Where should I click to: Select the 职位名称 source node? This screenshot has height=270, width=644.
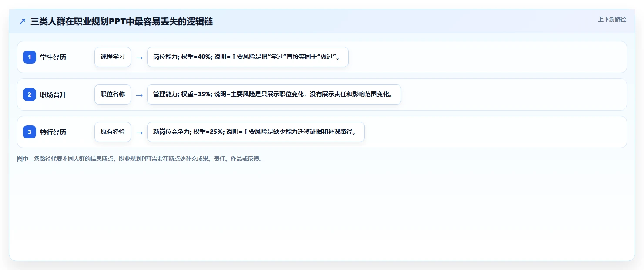(x=113, y=94)
